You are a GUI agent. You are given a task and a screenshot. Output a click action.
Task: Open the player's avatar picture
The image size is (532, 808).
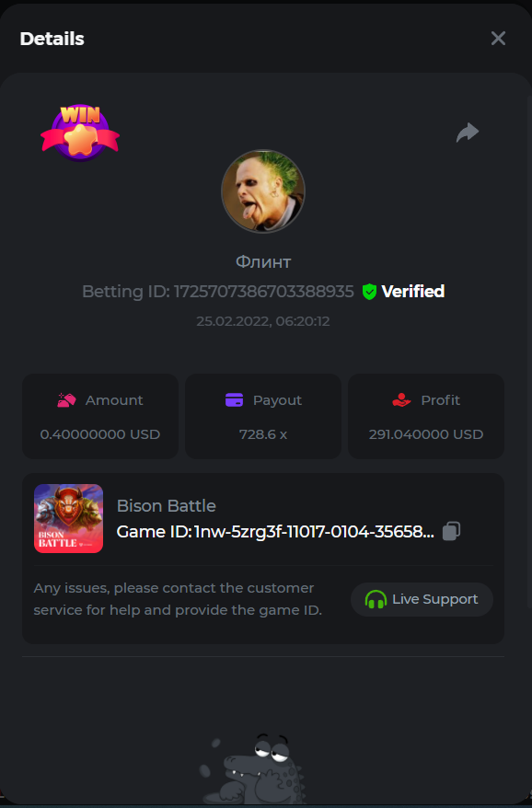(x=263, y=191)
